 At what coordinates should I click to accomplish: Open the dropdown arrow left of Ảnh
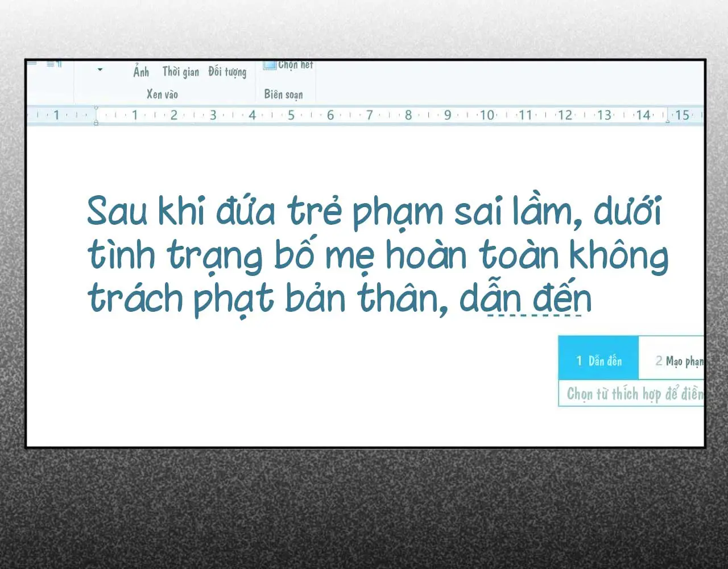coord(100,70)
